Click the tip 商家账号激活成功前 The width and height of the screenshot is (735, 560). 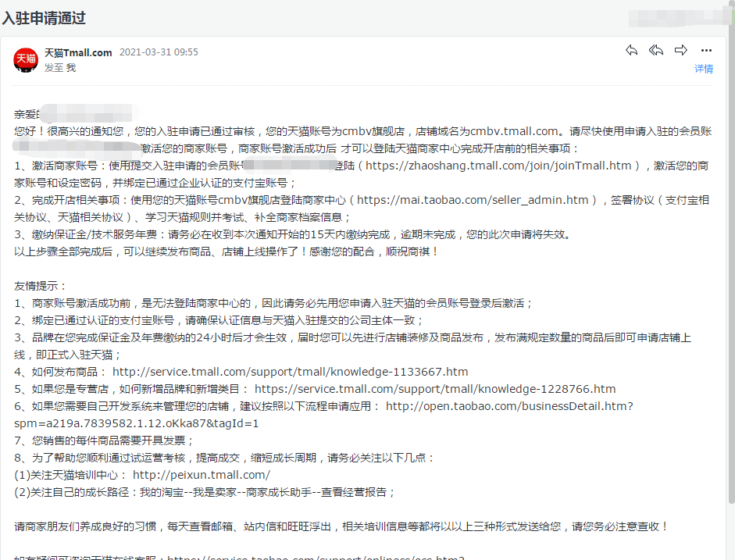click(273, 303)
